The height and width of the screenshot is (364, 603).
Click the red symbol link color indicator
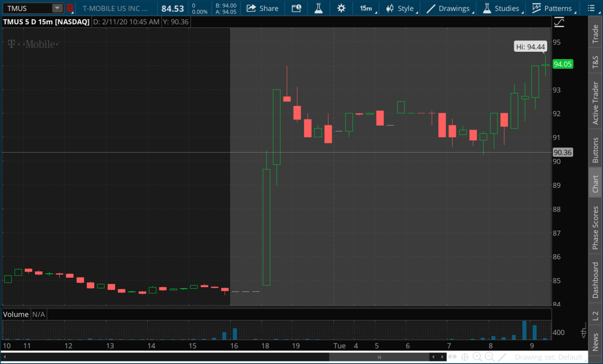70,8
